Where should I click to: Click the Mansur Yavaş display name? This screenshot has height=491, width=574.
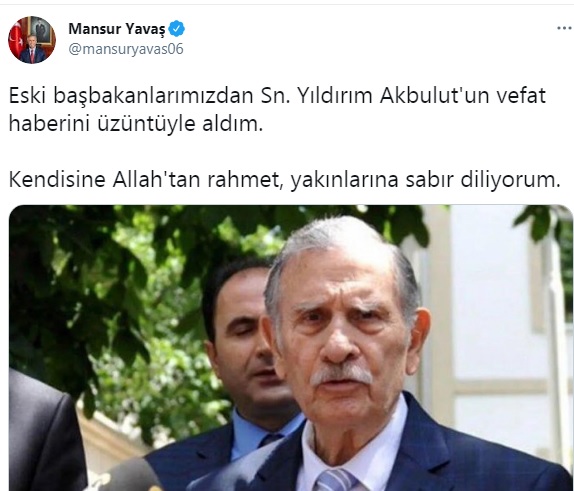[x=117, y=29]
